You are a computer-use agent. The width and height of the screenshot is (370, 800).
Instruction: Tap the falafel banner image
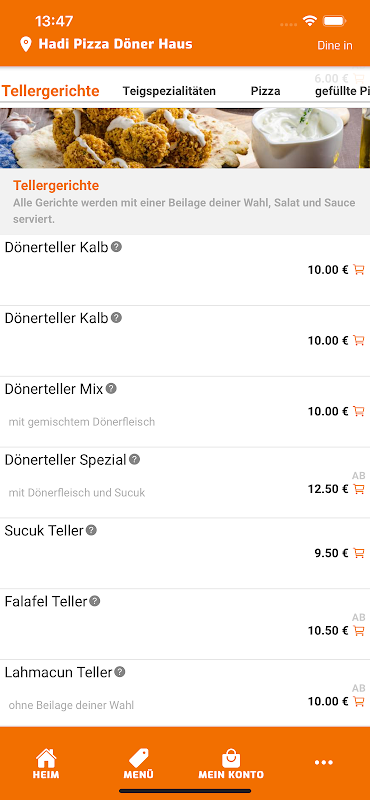click(185, 138)
